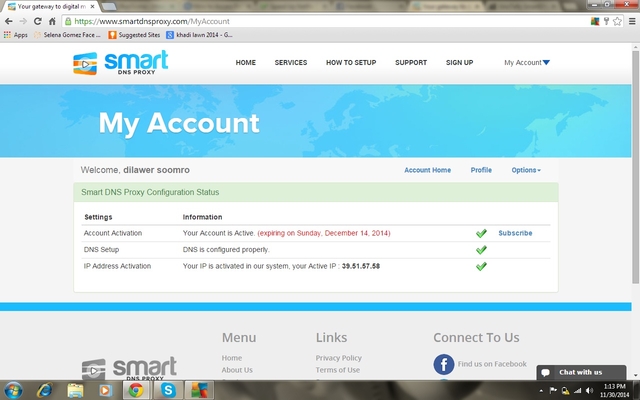Go back using browser back arrow
Screen dimensions: 640x400
(x=9, y=21)
